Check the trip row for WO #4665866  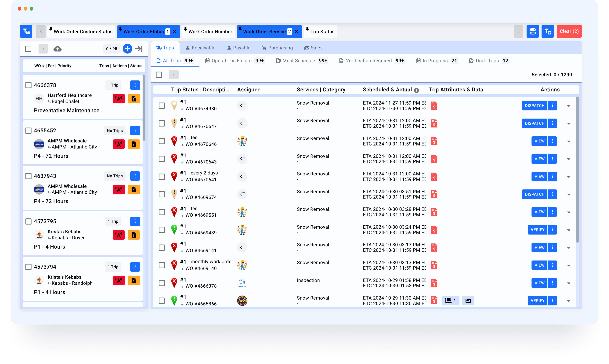(162, 301)
